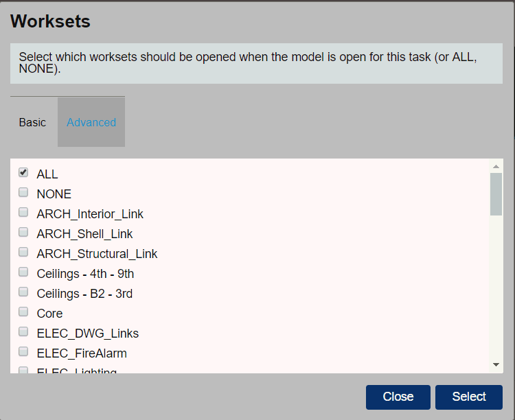Image resolution: width=515 pixels, height=420 pixels.
Task: Check the ELEC_FireAlarm workset
Action: pos(23,351)
